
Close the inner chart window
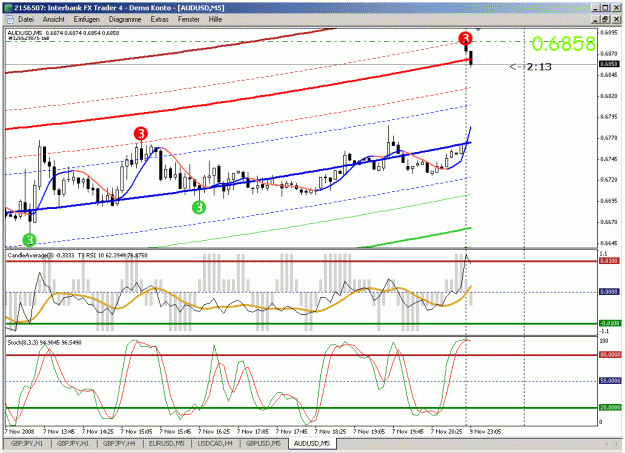coord(615,19)
